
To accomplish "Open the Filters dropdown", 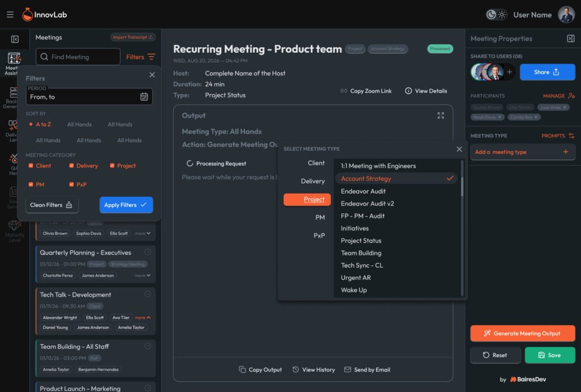I will [x=141, y=57].
